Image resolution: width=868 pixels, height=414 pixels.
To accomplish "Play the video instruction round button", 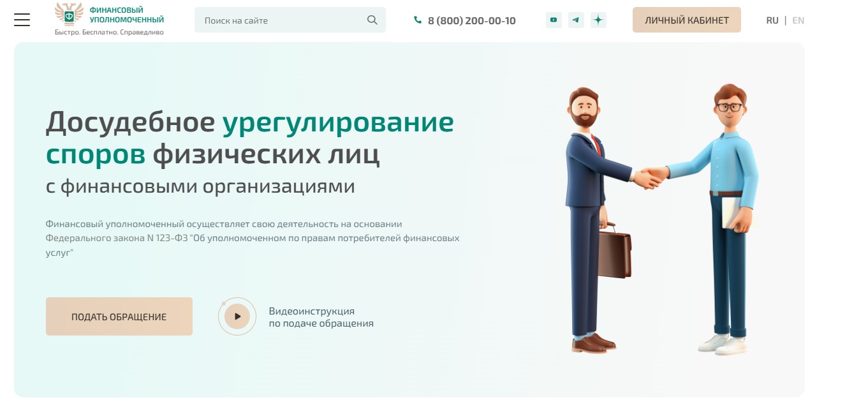I will 237,316.
